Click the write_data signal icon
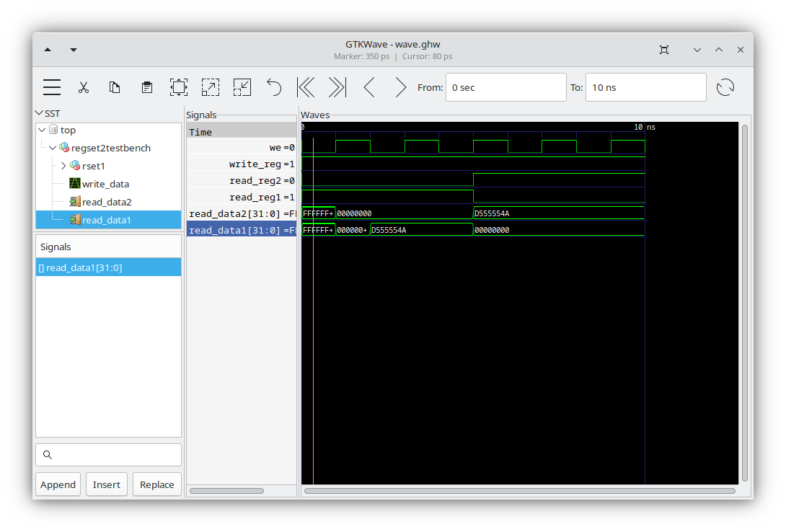Screen dimensions: 786x532 (75, 184)
